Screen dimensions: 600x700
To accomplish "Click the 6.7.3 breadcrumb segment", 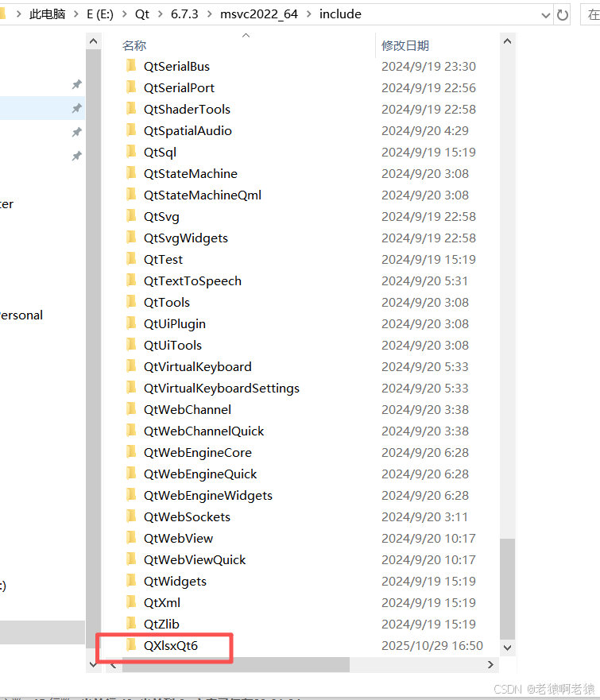I will pos(184,14).
